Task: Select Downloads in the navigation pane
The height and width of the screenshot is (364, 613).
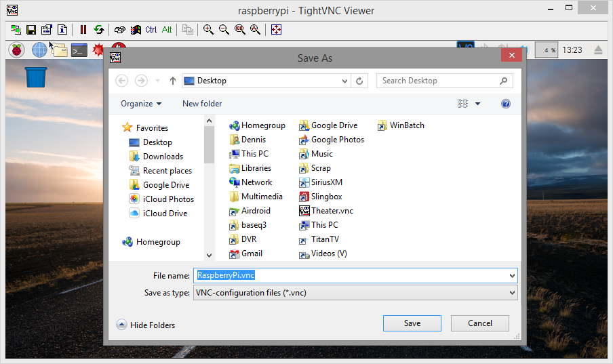Action: [156, 157]
